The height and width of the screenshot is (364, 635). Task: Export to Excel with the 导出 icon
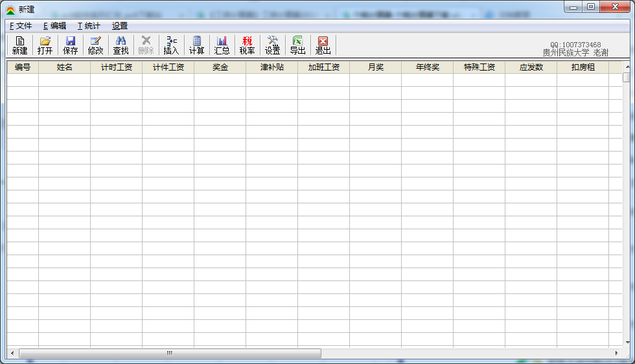pos(297,45)
